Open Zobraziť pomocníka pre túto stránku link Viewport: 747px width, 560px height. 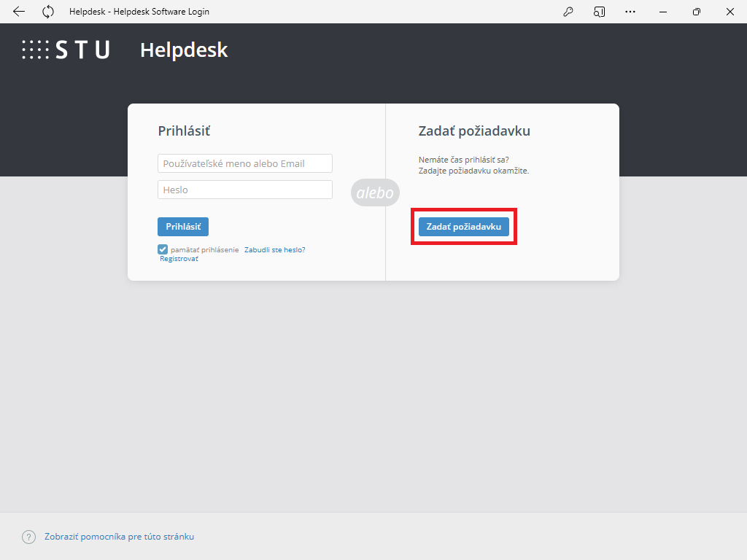[x=119, y=537]
